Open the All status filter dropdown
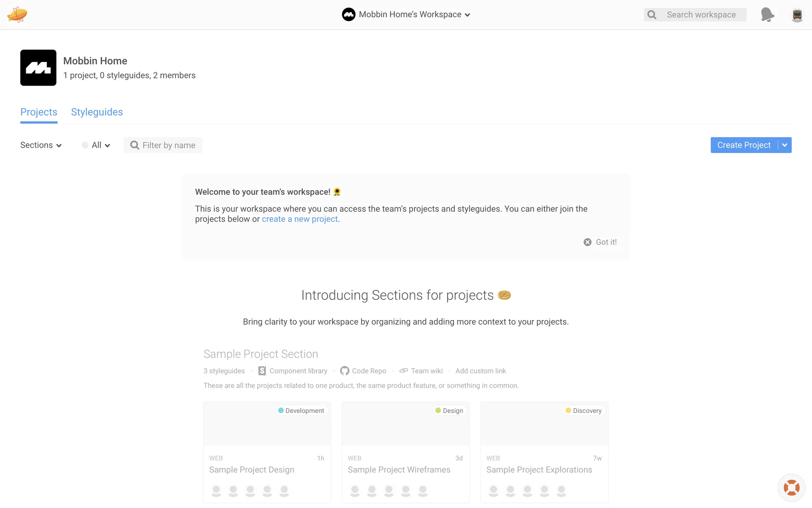Image resolution: width=812 pixels, height=508 pixels. [96, 145]
